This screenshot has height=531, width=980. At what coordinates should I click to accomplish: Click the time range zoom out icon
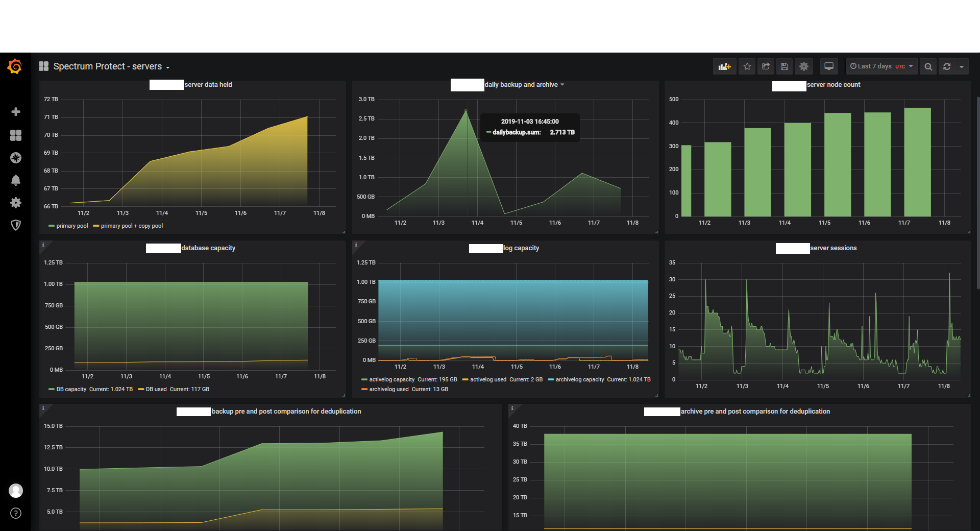(928, 66)
